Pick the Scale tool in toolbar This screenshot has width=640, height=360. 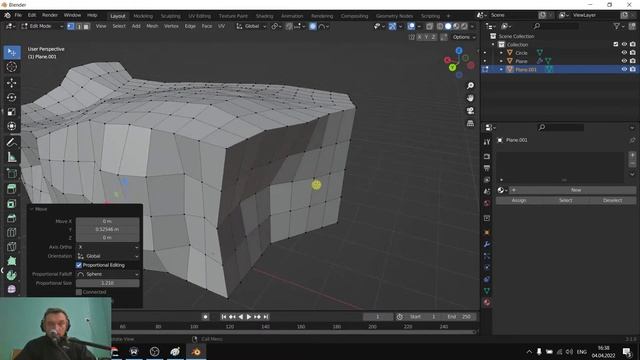click(x=11, y=111)
